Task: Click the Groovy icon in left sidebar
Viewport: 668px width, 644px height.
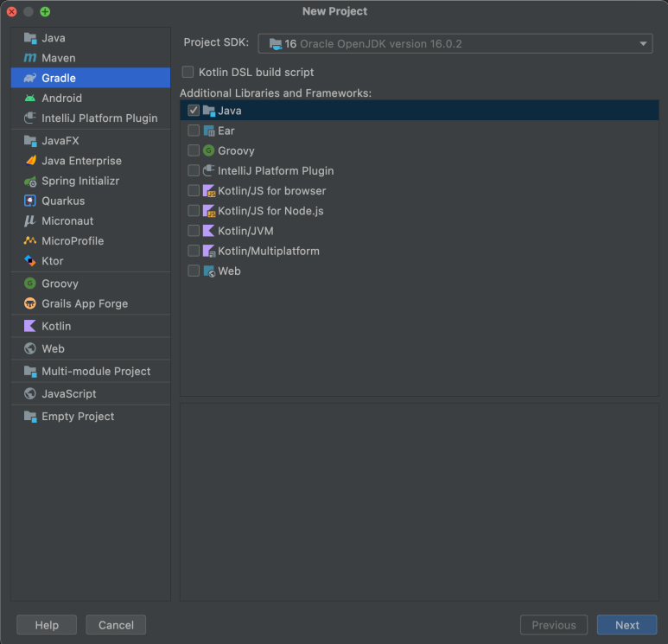Action: [30, 284]
